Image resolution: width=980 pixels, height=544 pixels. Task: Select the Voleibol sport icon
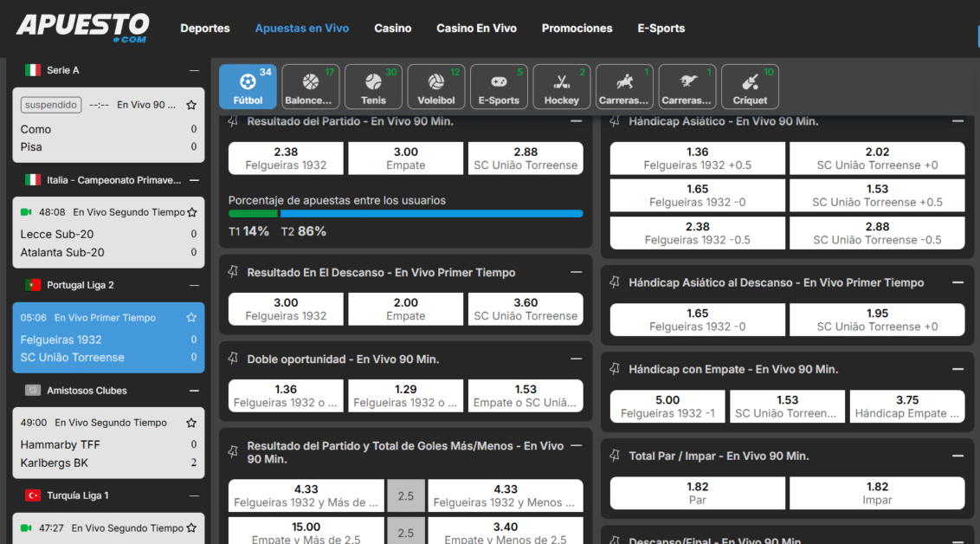[436, 87]
